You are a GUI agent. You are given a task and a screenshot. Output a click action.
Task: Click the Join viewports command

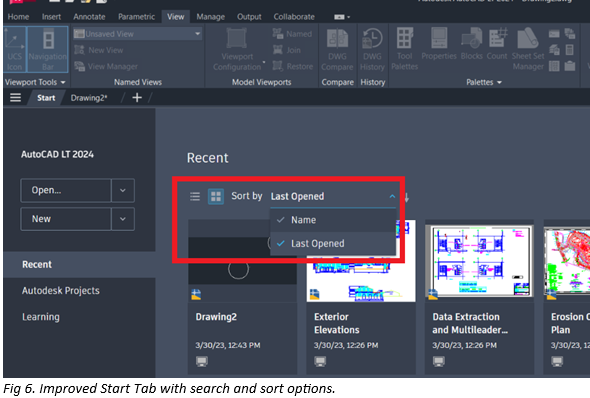(x=287, y=50)
